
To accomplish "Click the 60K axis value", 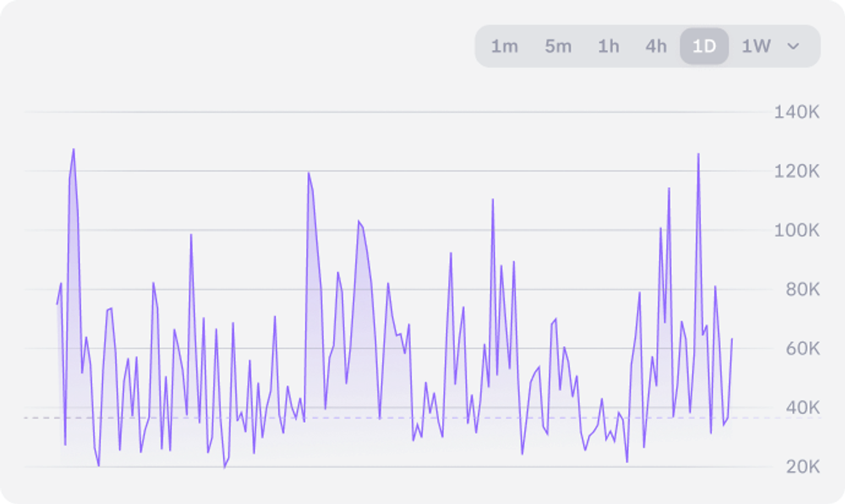I will pyautogui.click(x=802, y=348).
